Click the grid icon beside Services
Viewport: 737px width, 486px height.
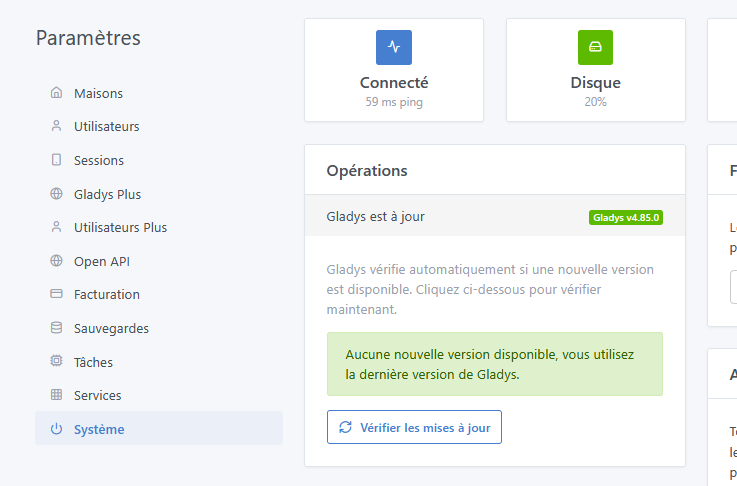click(x=56, y=395)
